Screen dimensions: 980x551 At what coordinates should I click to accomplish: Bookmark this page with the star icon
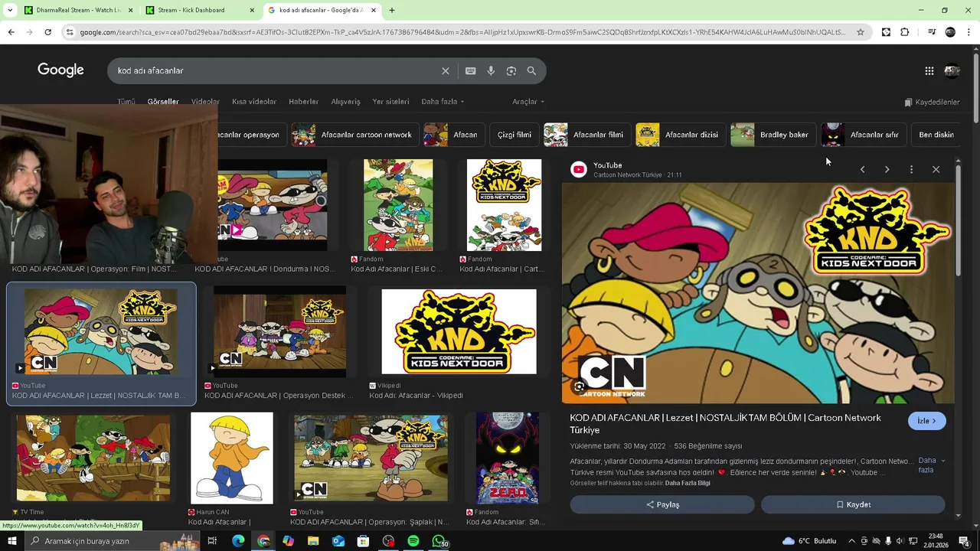point(861,32)
